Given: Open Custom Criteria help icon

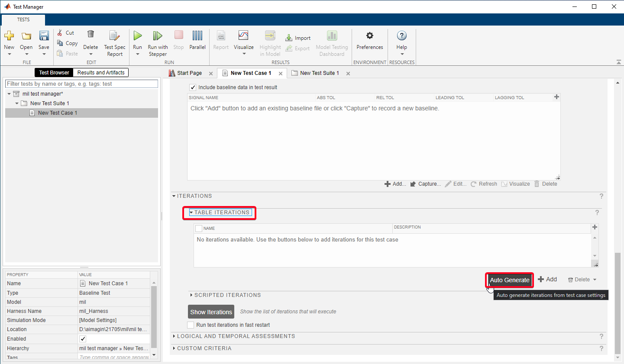Looking at the screenshot, I should point(601,348).
